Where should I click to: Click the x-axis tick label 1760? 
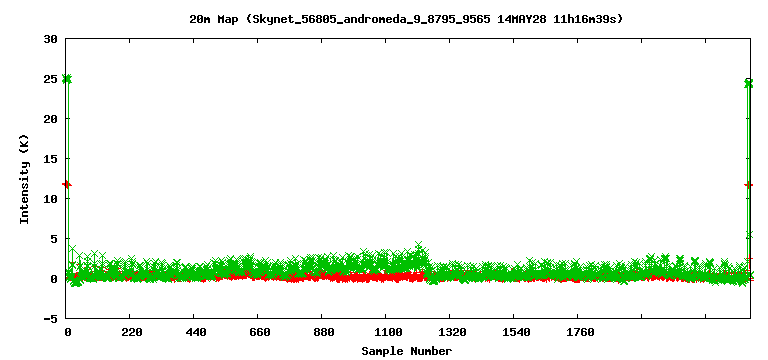pos(580,333)
